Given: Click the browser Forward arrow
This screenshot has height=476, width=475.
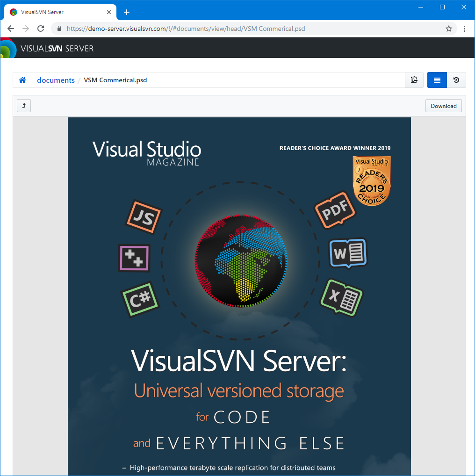Looking at the screenshot, I should point(26,29).
